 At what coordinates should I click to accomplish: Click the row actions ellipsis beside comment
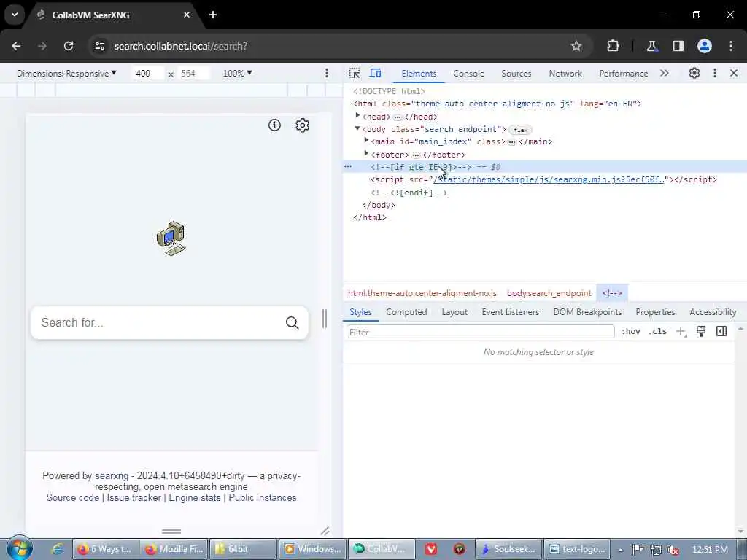tap(348, 167)
